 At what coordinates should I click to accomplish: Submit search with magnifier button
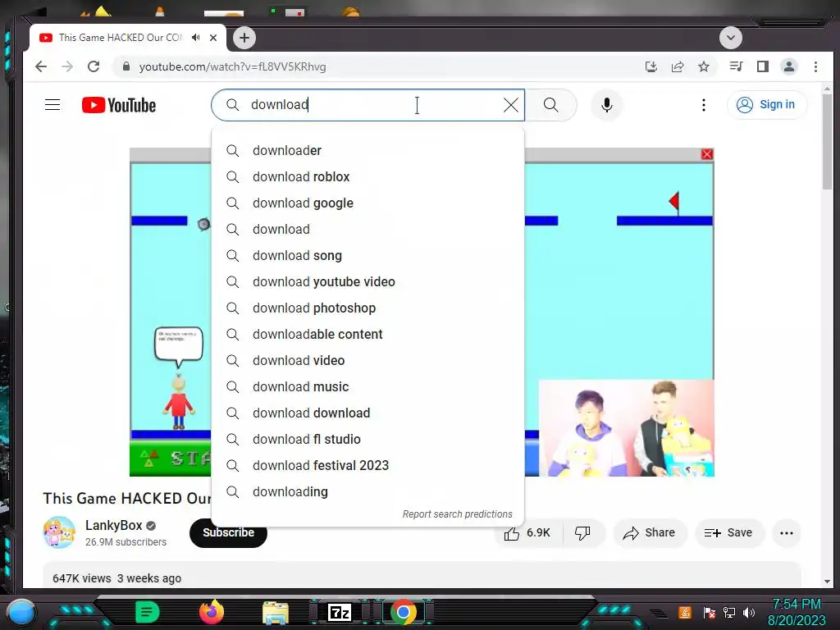[x=550, y=105]
